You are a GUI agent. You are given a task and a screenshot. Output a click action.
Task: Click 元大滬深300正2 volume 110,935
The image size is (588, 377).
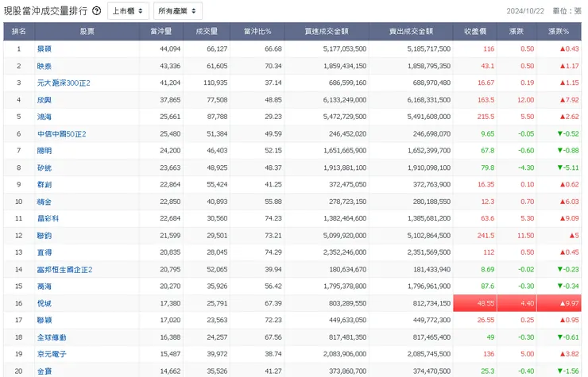click(x=215, y=83)
